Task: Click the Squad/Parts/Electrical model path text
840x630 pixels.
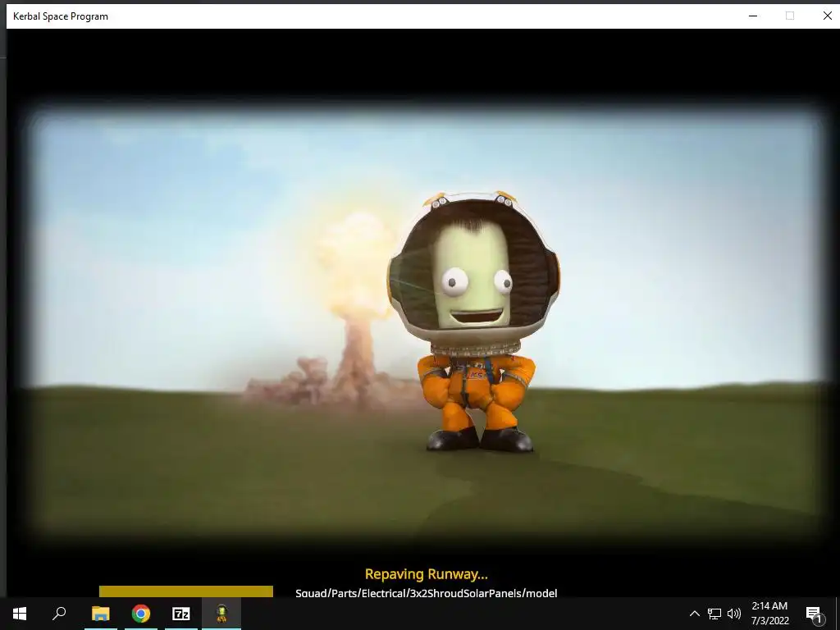Action: tap(427, 592)
